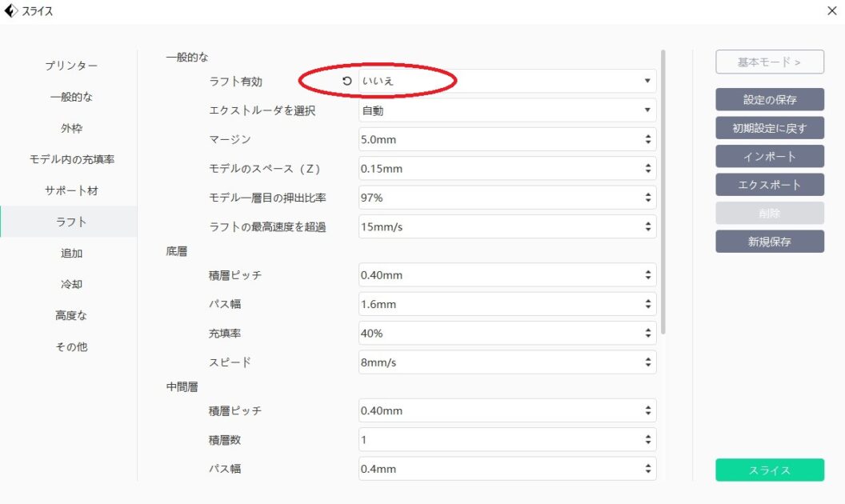Click the 積層数 spinner arrows
The height and width of the screenshot is (504, 845).
tap(648, 440)
